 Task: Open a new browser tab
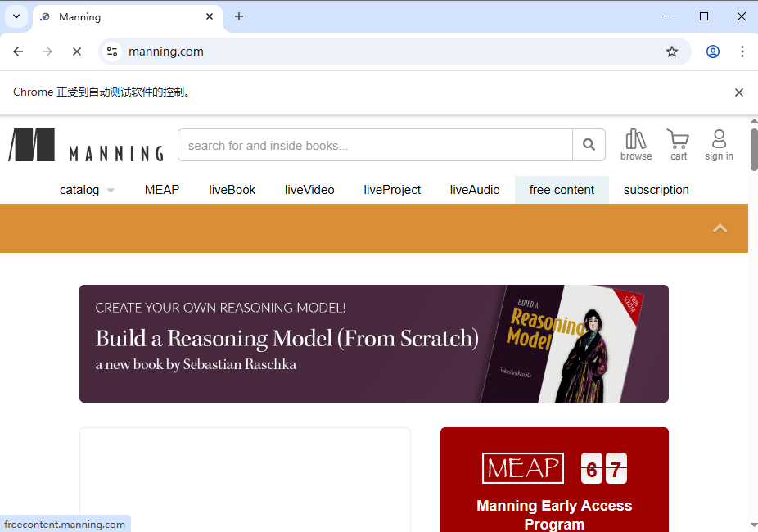[239, 16]
